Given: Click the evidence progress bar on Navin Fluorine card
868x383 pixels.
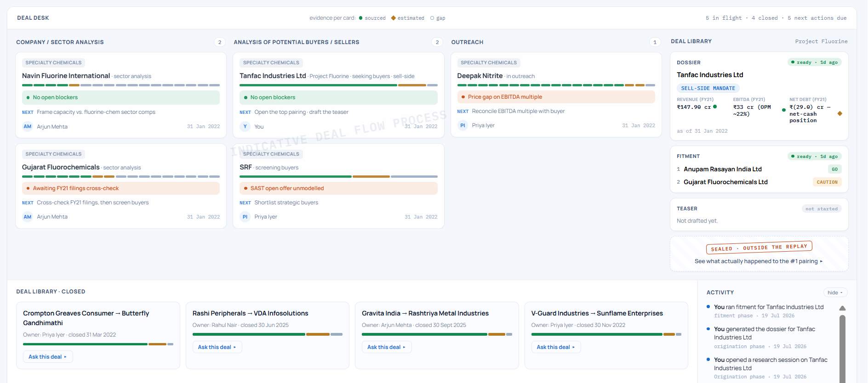Looking at the screenshot, I should 121,85.
